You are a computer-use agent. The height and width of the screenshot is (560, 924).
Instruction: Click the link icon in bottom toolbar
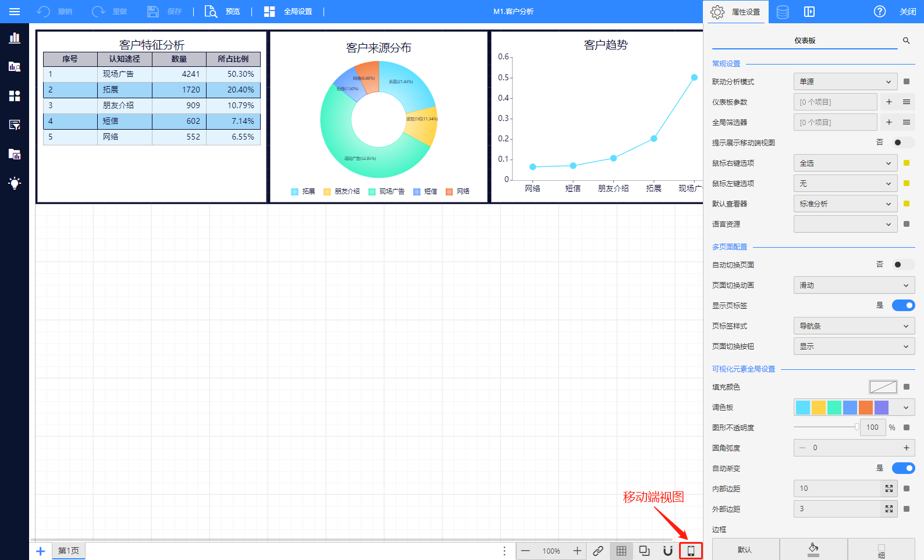[x=598, y=551]
